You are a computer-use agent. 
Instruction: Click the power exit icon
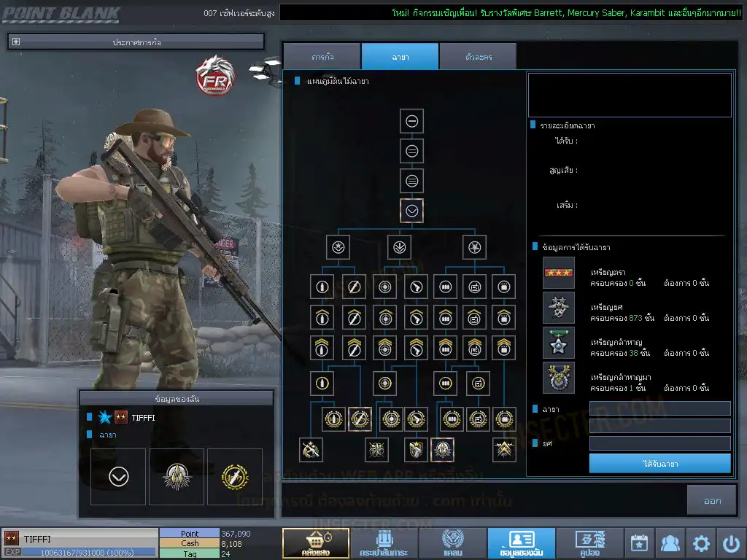[x=731, y=543]
